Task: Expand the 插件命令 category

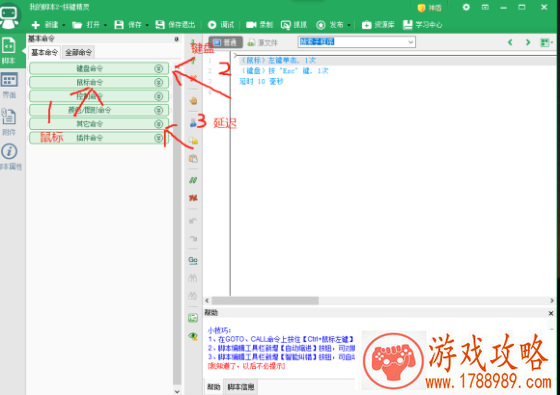Action: click(x=99, y=138)
